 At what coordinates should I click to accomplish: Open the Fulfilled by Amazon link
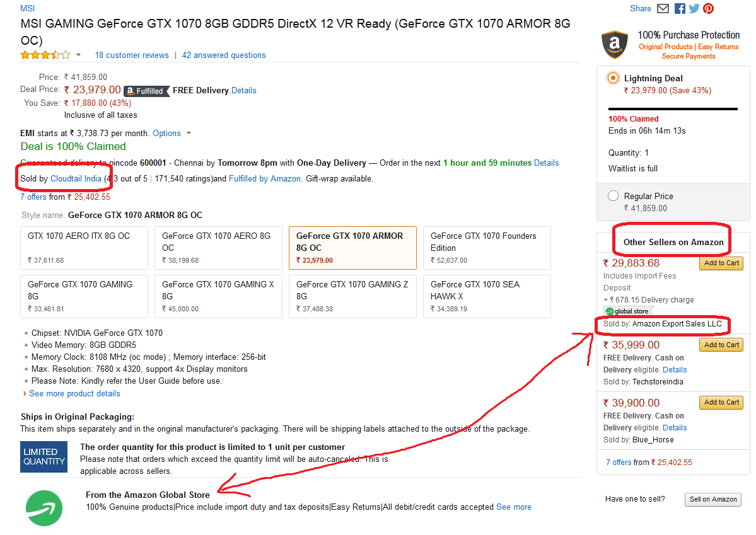(x=265, y=178)
